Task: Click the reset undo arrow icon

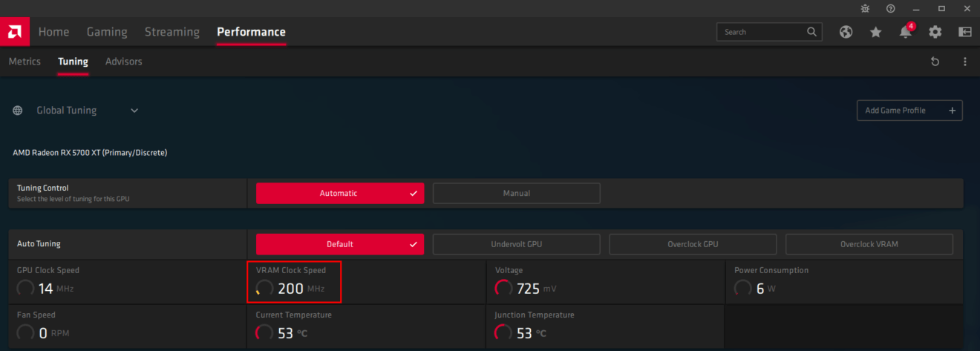Action: pyautogui.click(x=935, y=62)
